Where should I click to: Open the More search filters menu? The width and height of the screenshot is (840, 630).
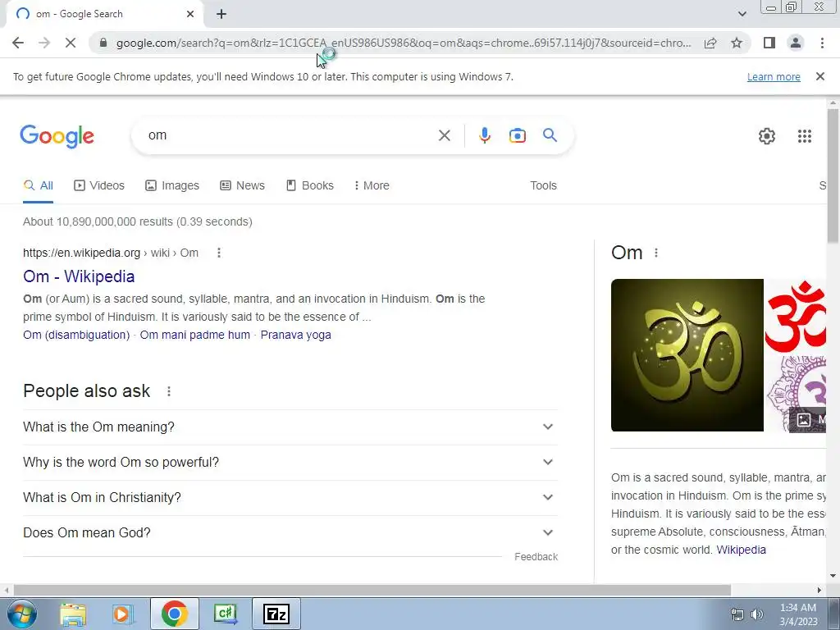pyautogui.click(x=372, y=185)
